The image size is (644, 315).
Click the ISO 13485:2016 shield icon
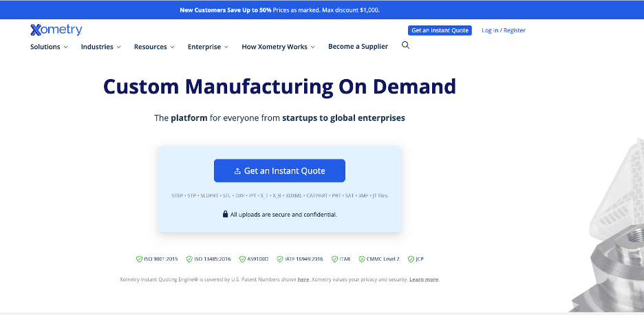tap(189, 259)
